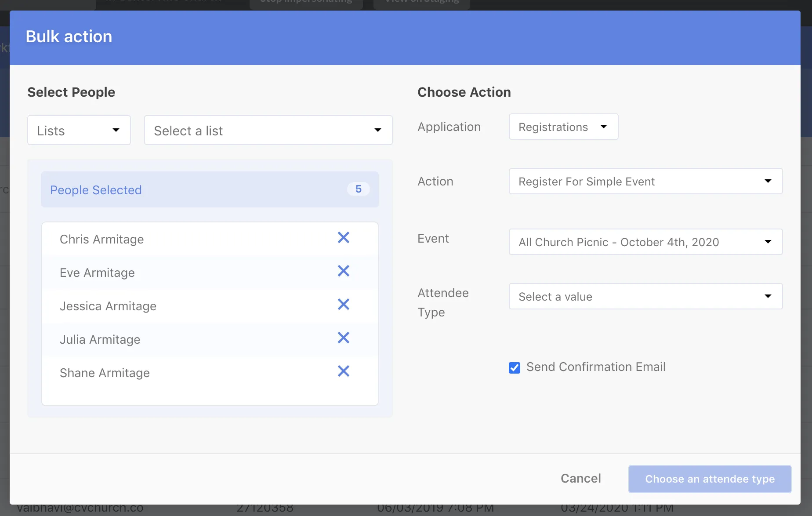Select Chris Armitage name in list

pos(102,240)
